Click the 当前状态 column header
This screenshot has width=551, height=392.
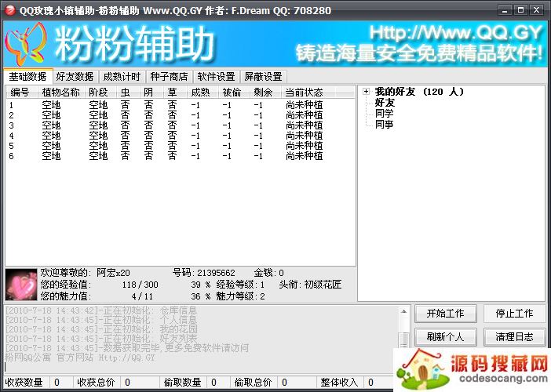(308, 93)
